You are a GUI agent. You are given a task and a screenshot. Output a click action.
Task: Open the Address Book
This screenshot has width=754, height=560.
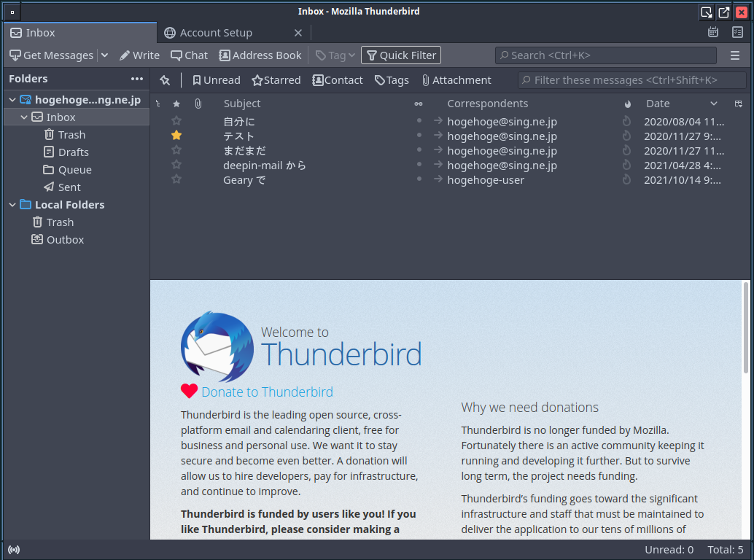(x=260, y=55)
